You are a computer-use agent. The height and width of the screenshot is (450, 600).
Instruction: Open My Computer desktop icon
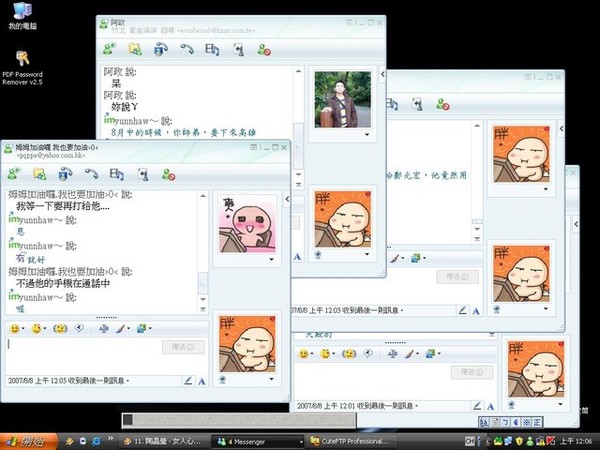coord(23,15)
